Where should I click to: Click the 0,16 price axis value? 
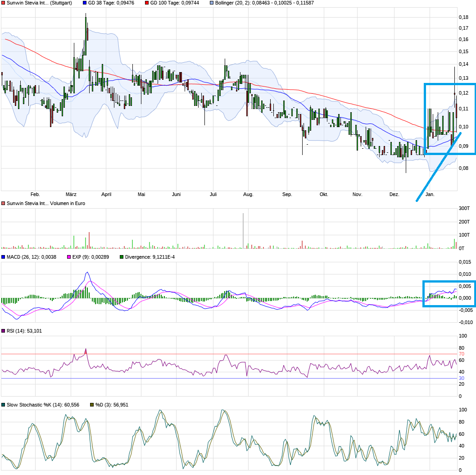click(x=463, y=40)
